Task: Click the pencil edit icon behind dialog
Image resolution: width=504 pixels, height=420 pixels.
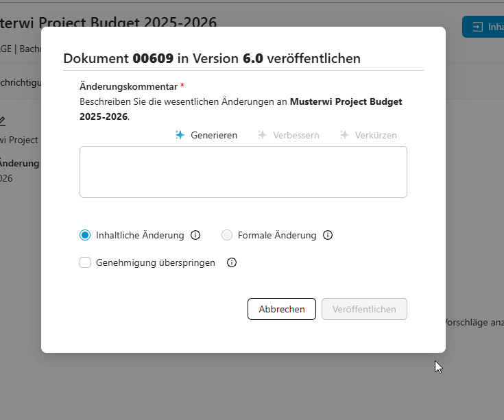Action: tap(2, 121)
